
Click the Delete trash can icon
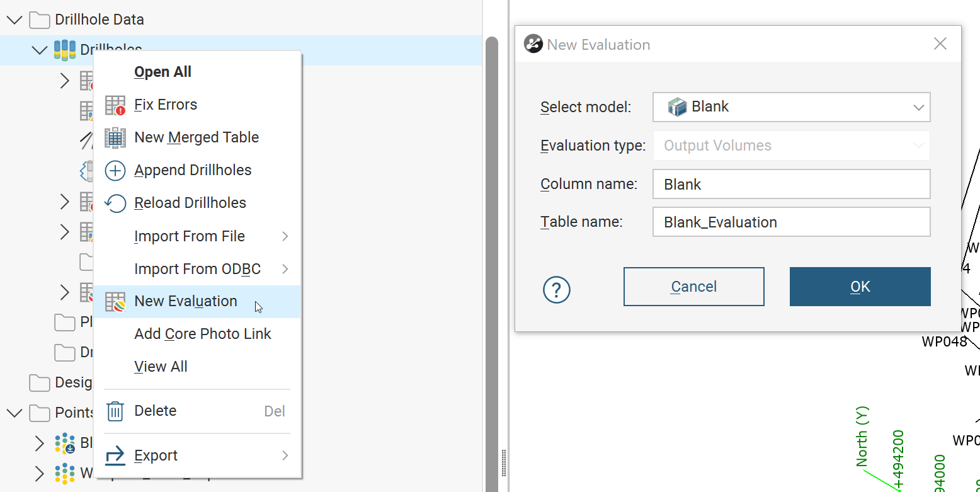click(x=115, y=411)
